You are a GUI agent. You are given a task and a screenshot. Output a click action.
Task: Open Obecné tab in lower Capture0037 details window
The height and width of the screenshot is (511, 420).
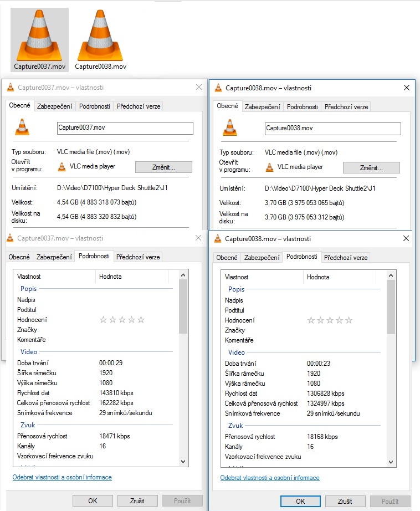[x=19, y=257]
